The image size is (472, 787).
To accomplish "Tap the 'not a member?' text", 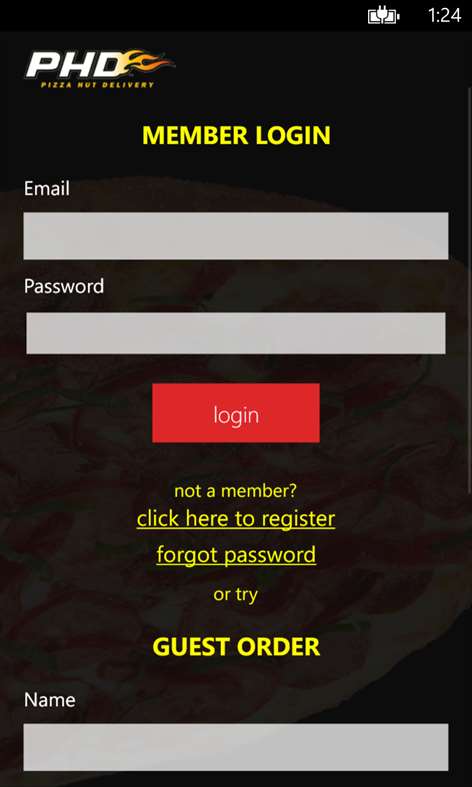I will (x=235, y=491).
